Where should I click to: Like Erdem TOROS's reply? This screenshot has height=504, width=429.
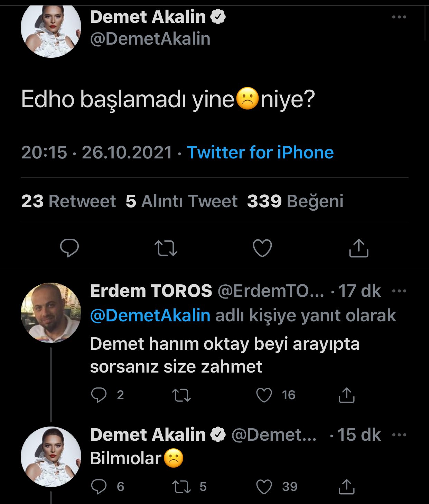coord(264,395)
